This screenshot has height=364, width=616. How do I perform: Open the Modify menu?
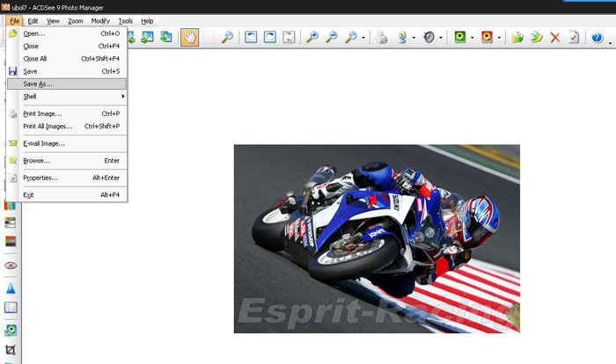(x=100, y=20)
